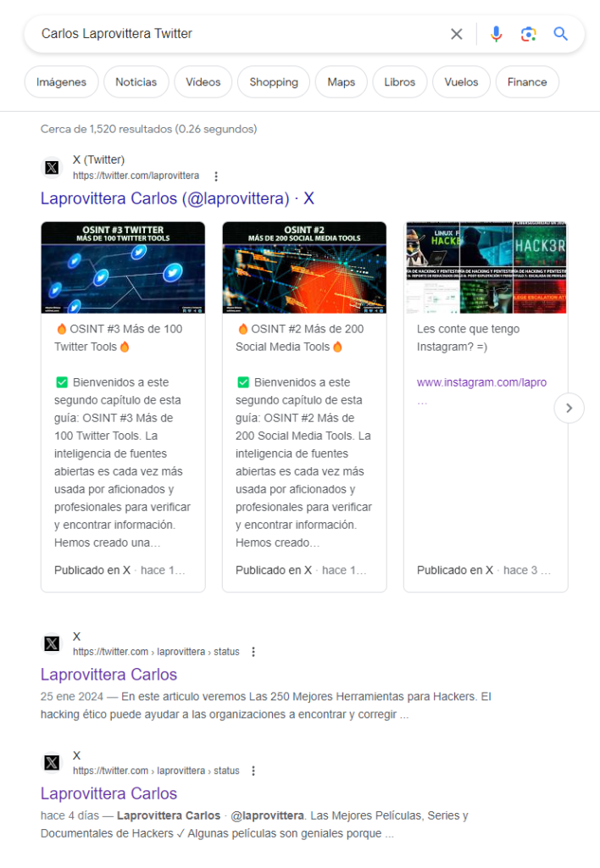Follow the www.instagram.com/lapro link
Viewport: 600px width, 868px height.
(x=481, y=382)
